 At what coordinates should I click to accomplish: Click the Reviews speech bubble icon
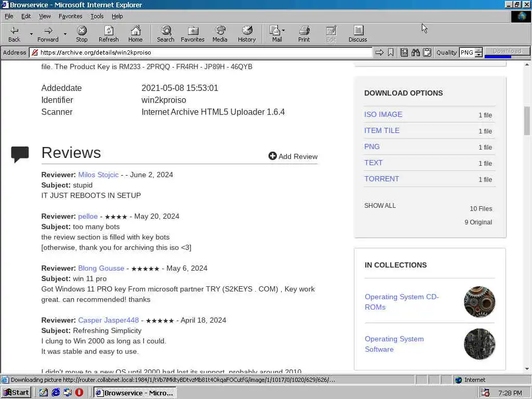20,154
